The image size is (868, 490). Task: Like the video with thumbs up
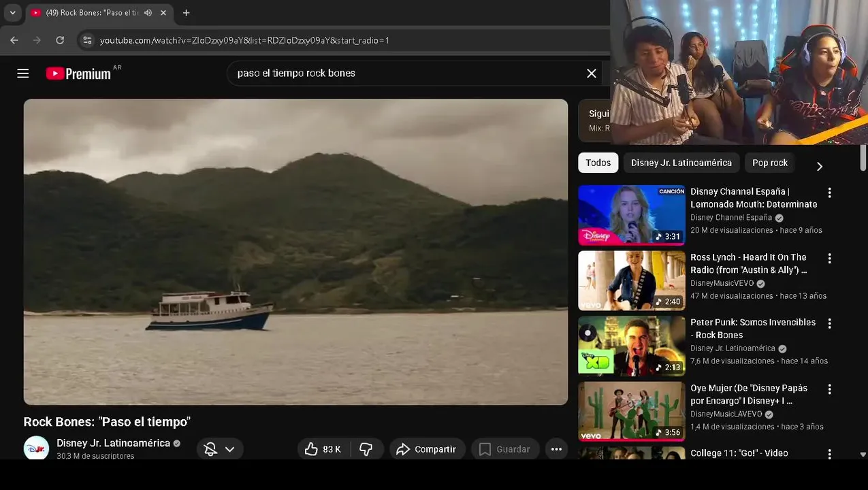(x=323, y=449)
